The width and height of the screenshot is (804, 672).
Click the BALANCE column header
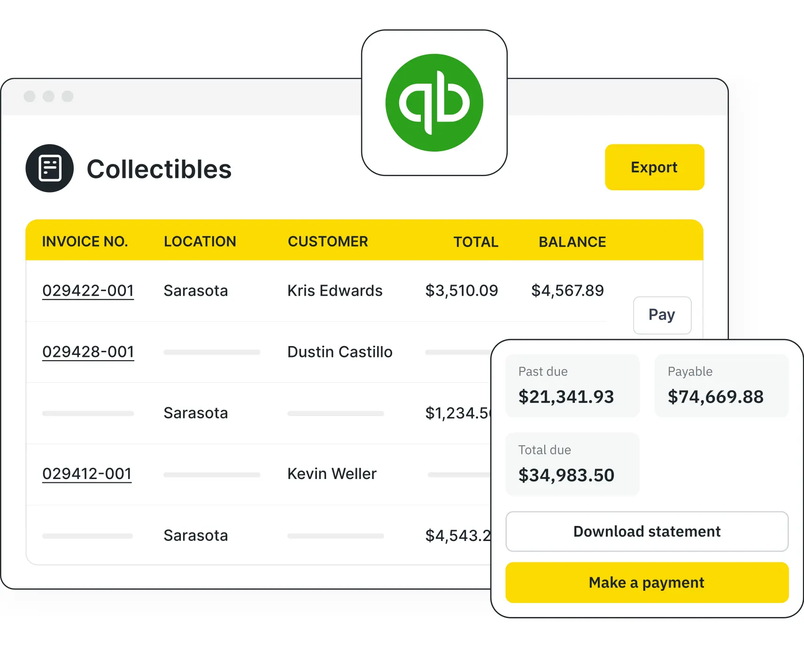click(572, 241)
